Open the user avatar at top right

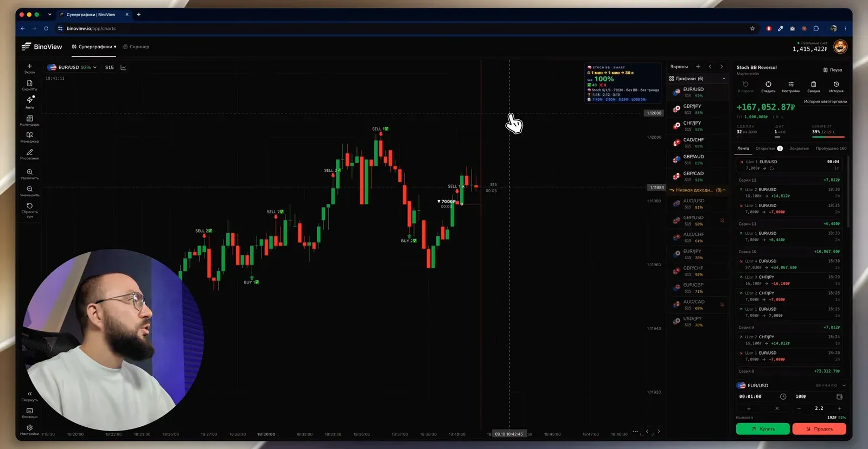840,47
